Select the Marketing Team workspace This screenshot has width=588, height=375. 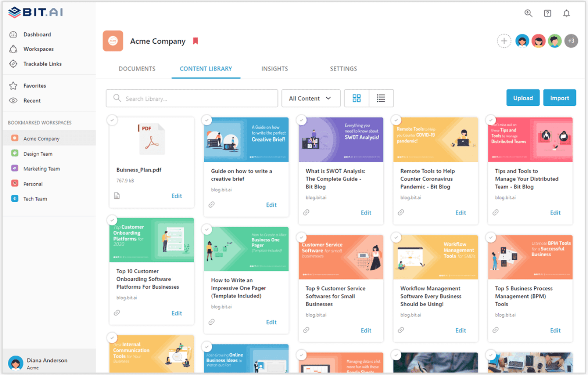[42, 169]
